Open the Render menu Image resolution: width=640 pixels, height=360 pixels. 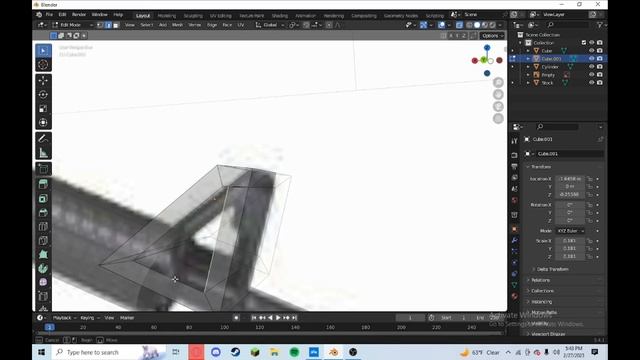tap(79, 15)
